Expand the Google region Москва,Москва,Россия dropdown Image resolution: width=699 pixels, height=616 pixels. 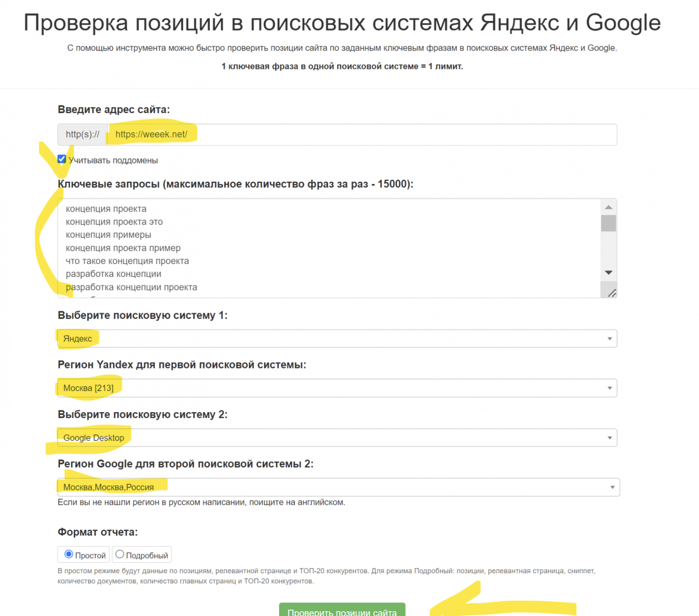tap(338, 487)
